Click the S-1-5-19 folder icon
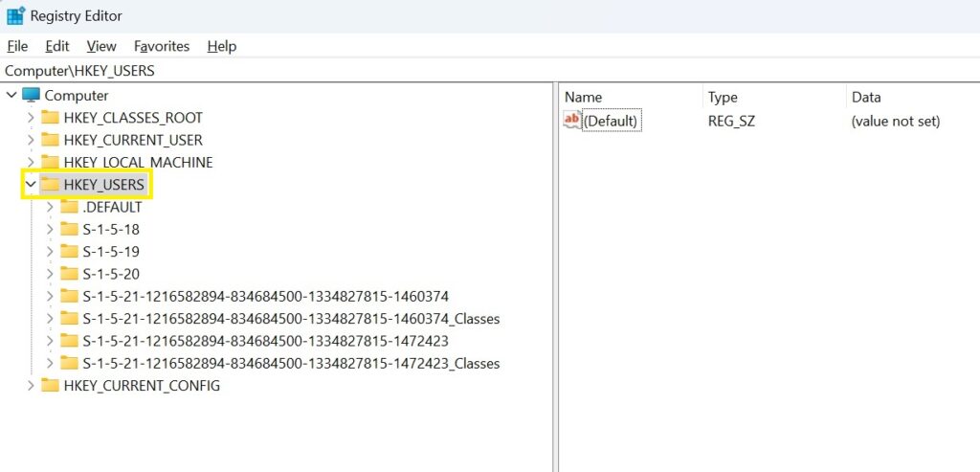Viewport: 980px width, 472px height. click(x=69, y=252)
